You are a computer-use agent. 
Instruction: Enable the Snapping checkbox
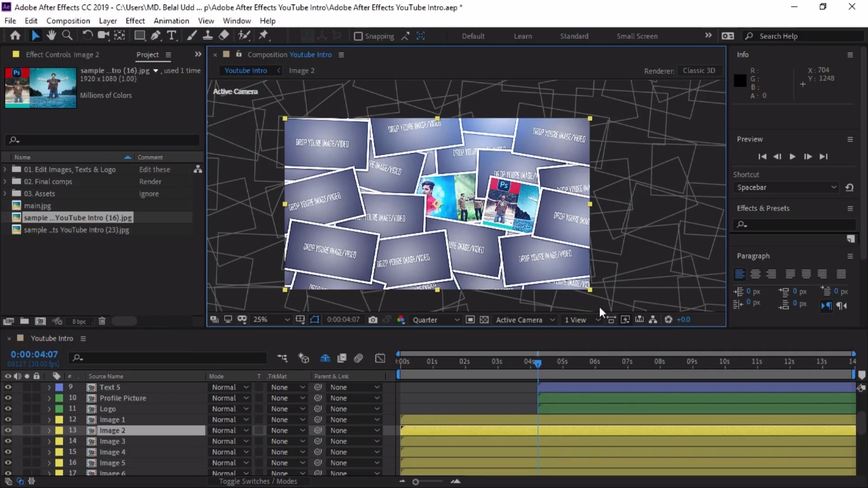[x=358, y=36]
